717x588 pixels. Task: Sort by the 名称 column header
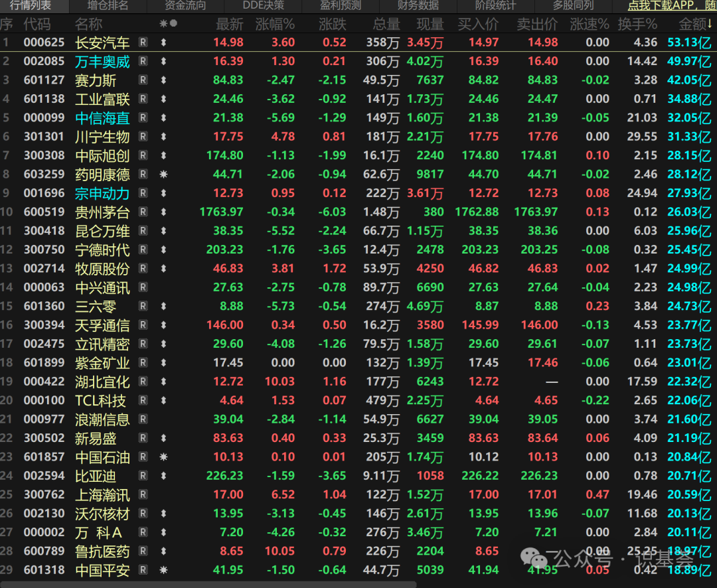[89, 24]
